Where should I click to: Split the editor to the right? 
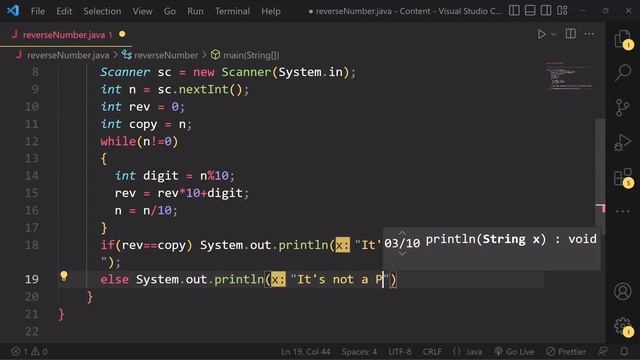571,34
